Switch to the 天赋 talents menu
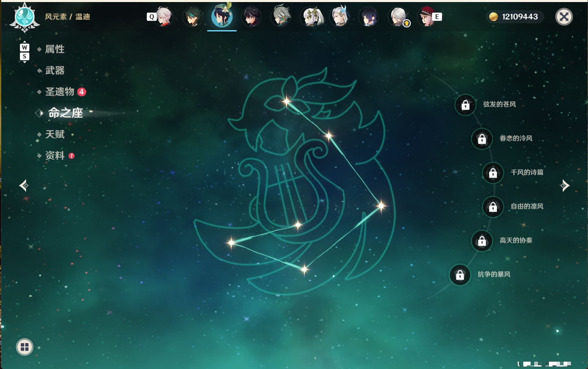This screenshot has width=588, height=369. click(55, 134)
